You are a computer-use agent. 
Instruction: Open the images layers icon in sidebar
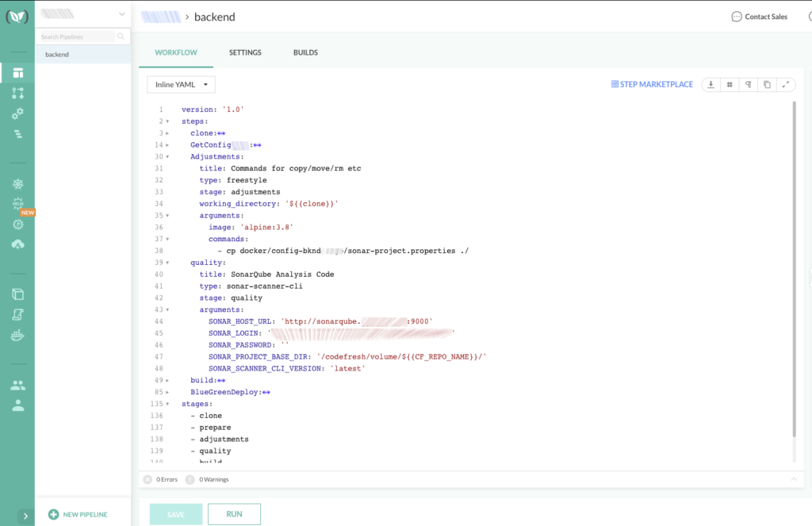coord(18,294)
